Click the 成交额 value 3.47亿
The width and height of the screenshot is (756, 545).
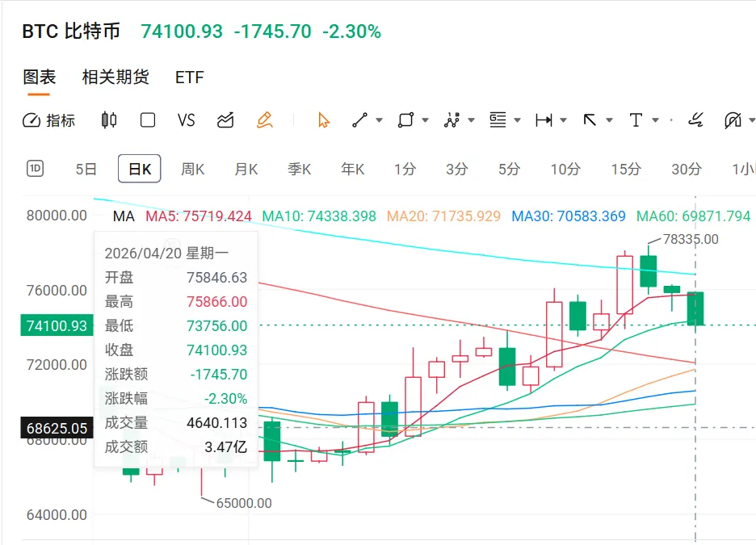tap(225, 446)
